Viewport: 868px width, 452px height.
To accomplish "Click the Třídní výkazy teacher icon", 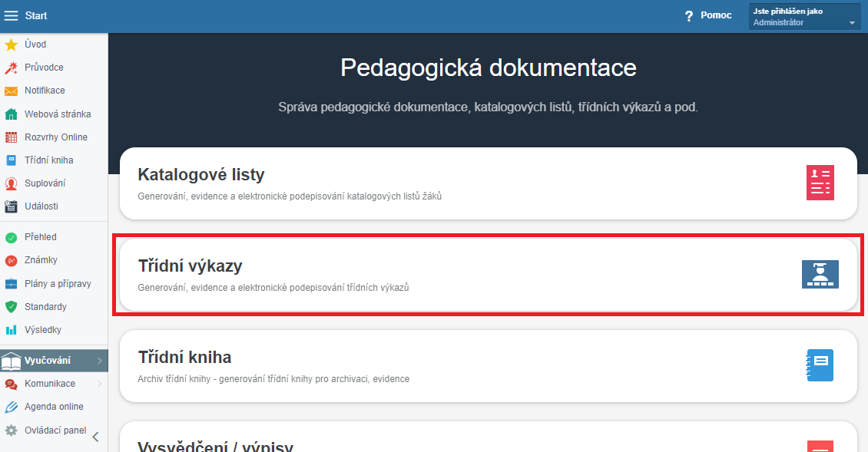I will [820, 274].
